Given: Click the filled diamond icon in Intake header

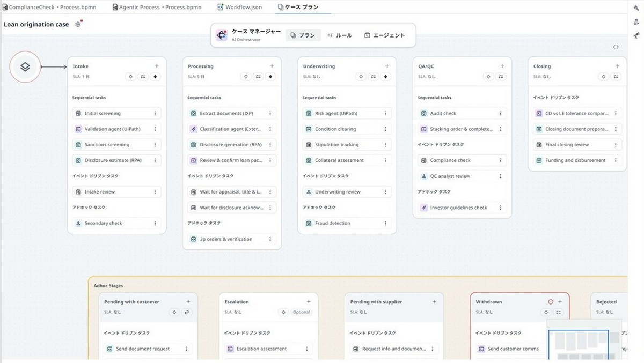Looking at the screenshot, I should (155, 77).
